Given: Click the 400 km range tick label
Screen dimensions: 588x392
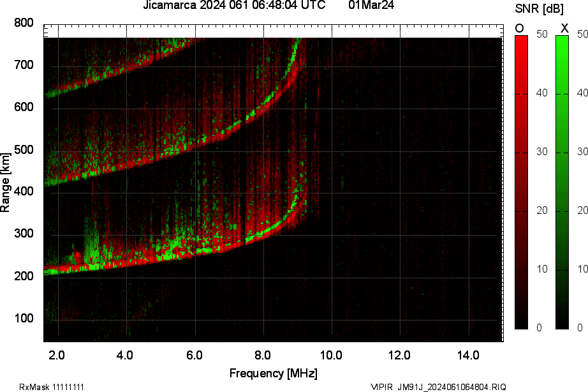Looking at the screenshot, I should click(x=24, y=192).
